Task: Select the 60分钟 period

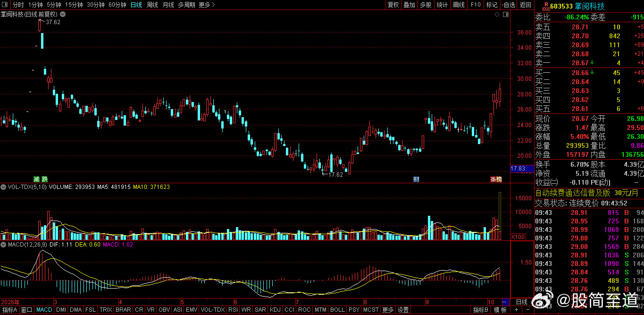Action: 117,5
